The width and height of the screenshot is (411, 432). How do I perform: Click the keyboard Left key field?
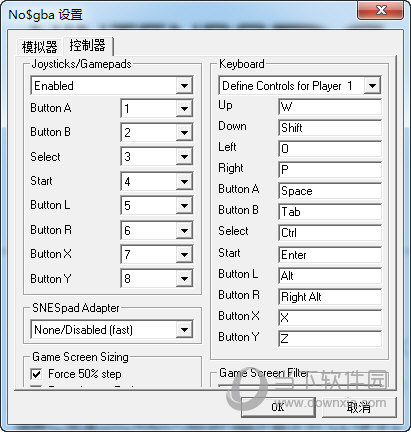pyautogui.click(x=330, y=149)
